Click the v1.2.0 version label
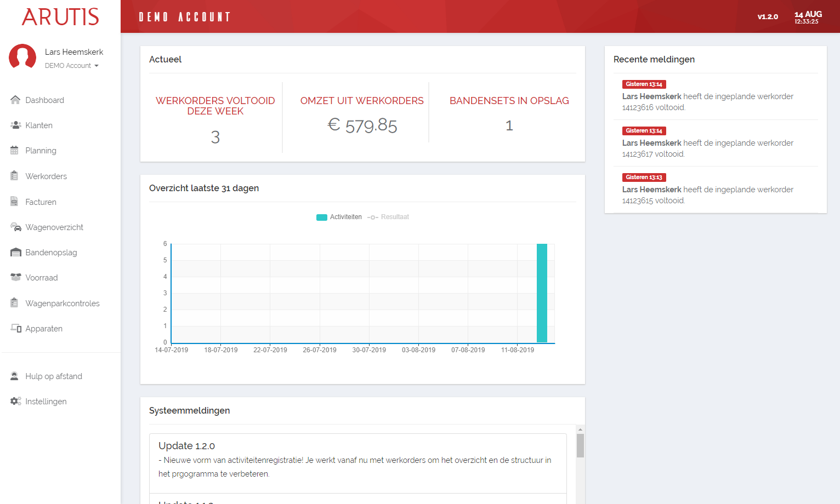The image size is (840, 504). coord(768,17)
